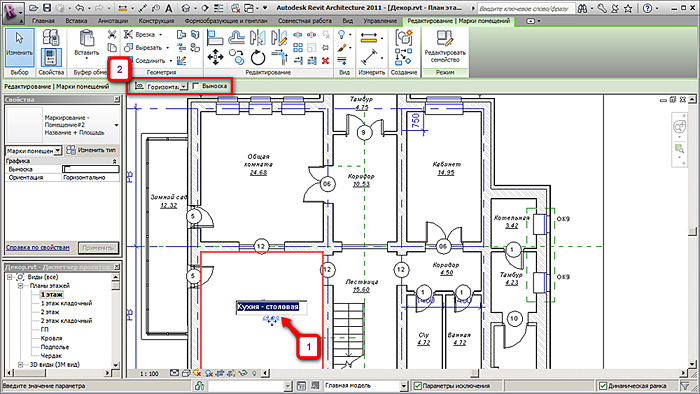Screen dimensions: 700x394
Task: Click the Изменить тип button
Action: (92, 150)
